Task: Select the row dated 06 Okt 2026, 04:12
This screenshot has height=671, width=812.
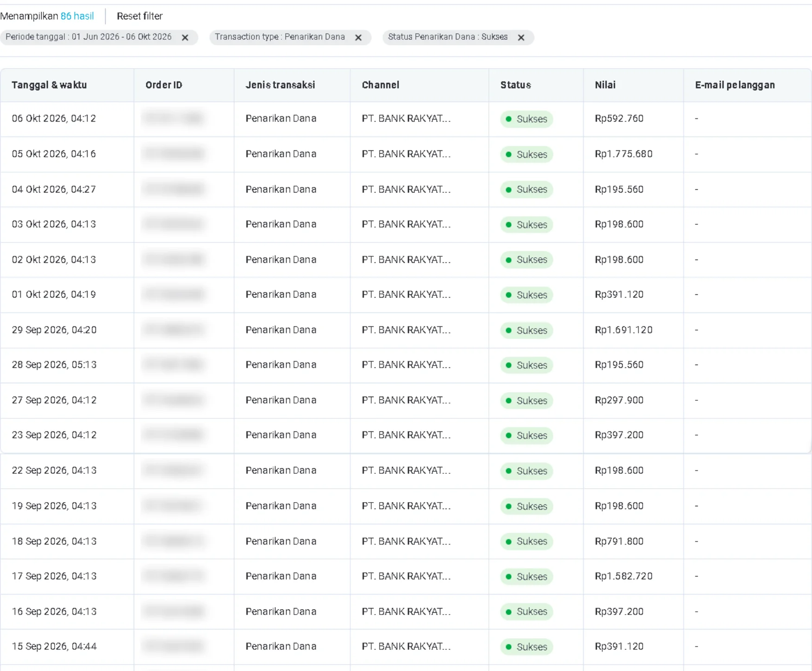Action: pyautogui.click(x=406, y=119)
